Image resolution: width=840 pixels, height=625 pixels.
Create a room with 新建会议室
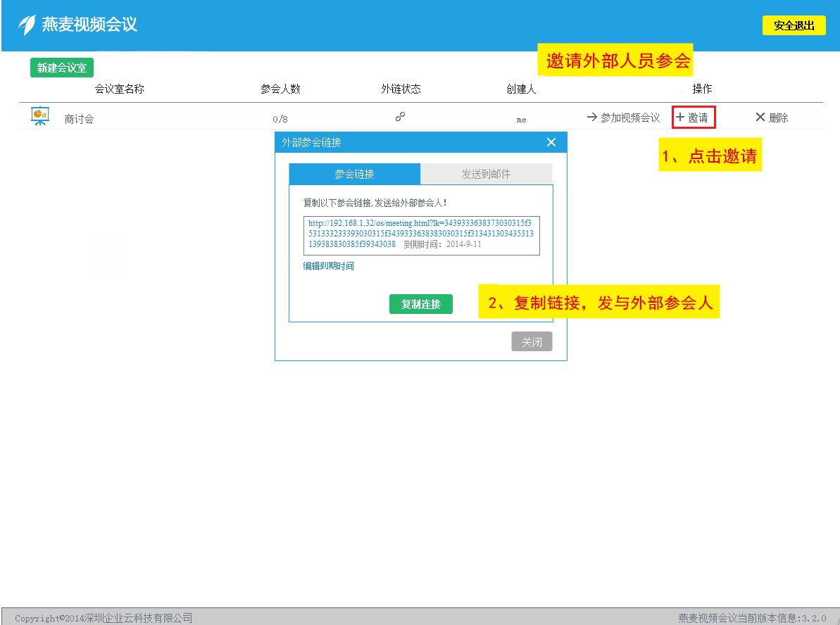(62, 68)
